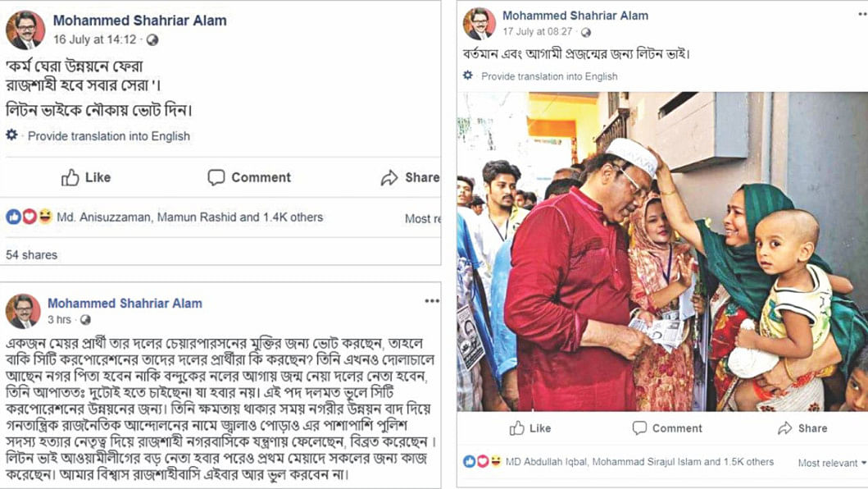Click the profile picture on the 16 July post
The height and width of the screenshot is (489, 868).
(x=25, y=30)
